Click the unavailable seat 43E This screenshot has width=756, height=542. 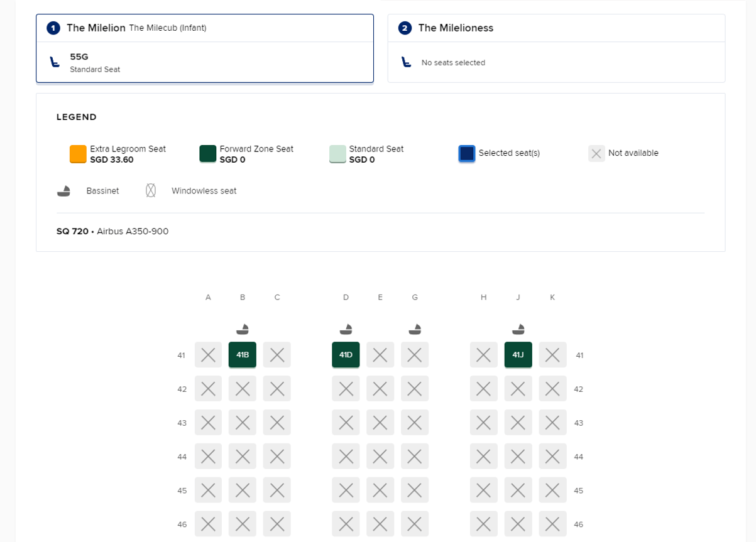pos(380,422)
